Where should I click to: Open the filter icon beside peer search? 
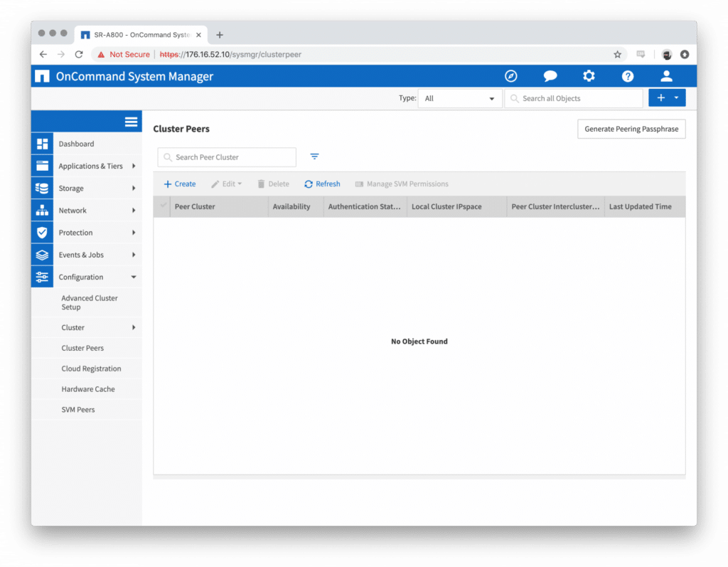tap(314, 157)
